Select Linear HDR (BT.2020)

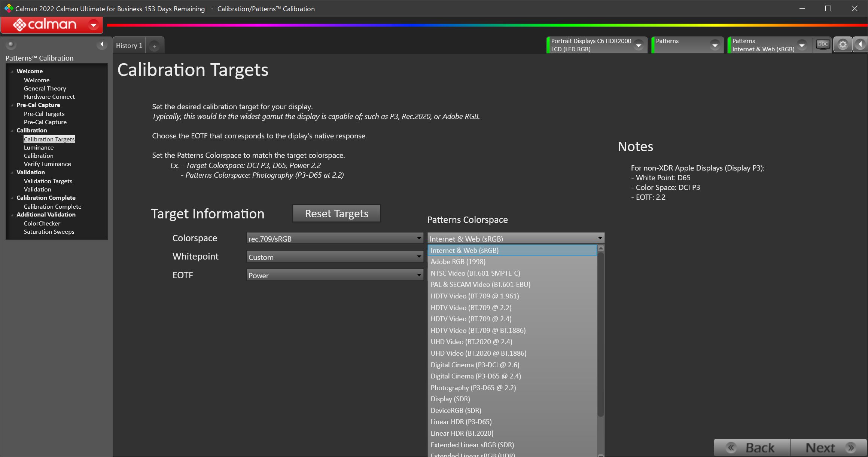coord(512,433)
